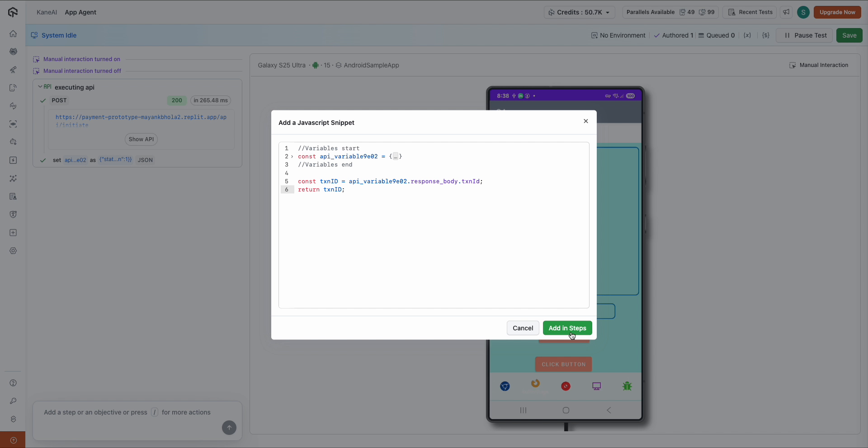Click the help question-mark icon in sidebar
Screen dimensions: 868x448
[13, 383]
